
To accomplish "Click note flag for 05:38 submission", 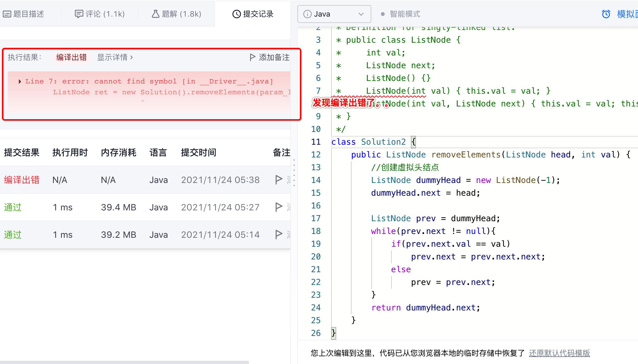I will tap(278, 180).
